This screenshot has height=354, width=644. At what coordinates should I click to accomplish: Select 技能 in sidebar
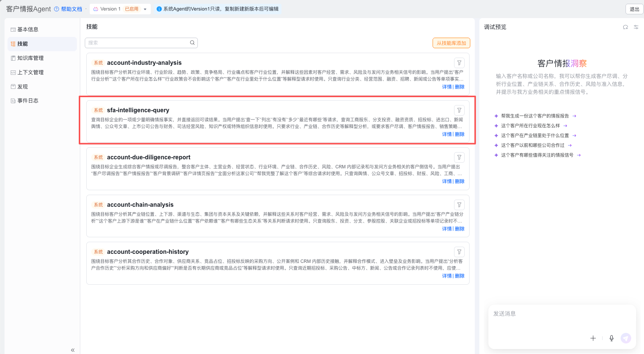42,44
